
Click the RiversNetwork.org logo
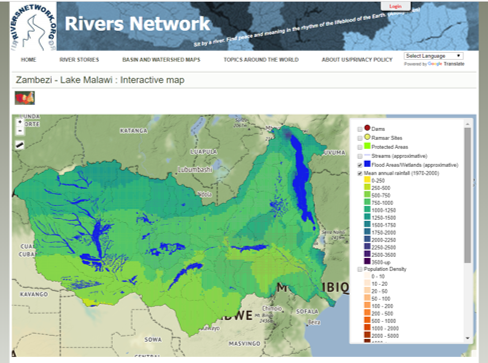click(33, 27)
